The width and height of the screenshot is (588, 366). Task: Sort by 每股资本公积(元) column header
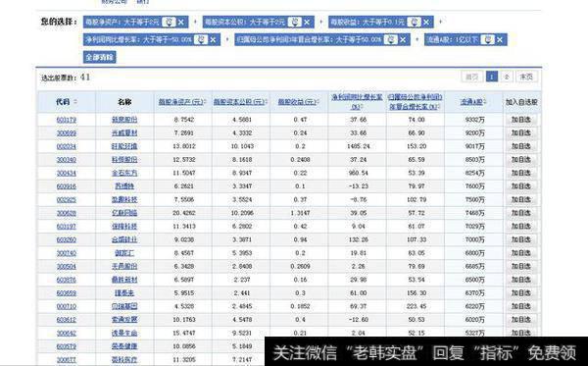[x=240, y=102]
